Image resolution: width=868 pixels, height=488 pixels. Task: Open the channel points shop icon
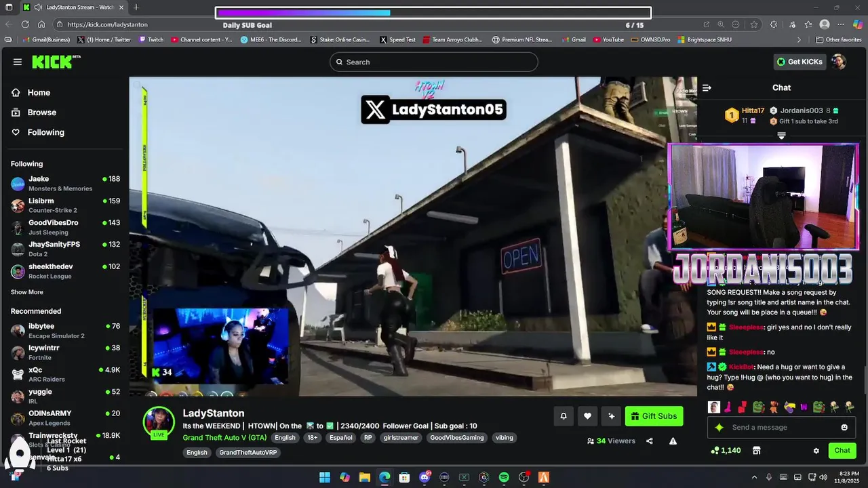757,451
